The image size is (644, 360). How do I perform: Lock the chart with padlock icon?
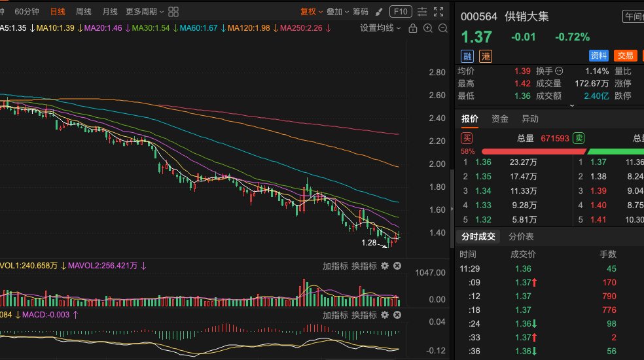tap(413, 28)
